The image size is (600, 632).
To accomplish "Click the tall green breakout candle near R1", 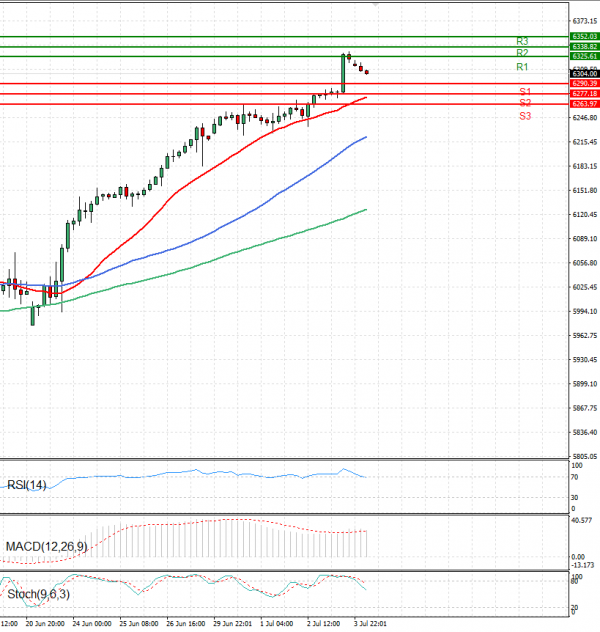I will [343, 73].
